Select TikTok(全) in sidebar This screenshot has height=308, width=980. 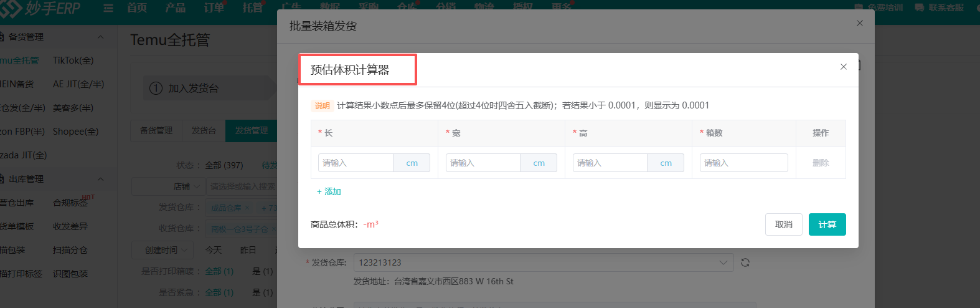pos(73,60)
